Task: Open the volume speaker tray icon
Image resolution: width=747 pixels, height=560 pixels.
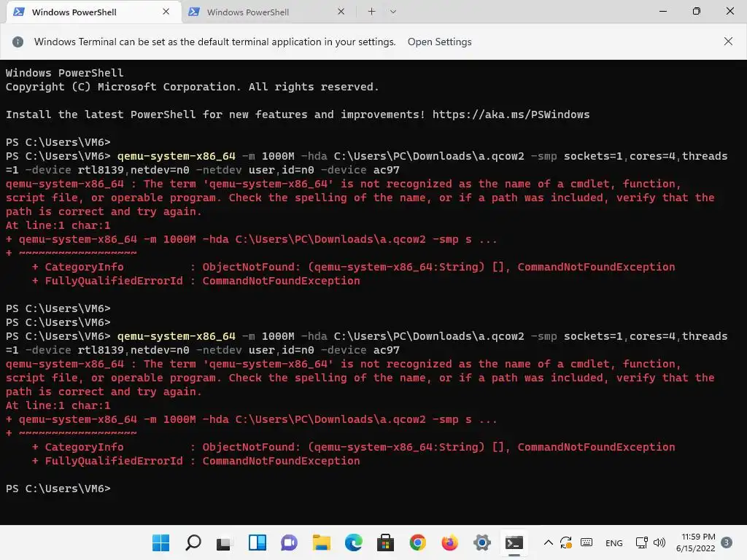Action: pos(659,542)
